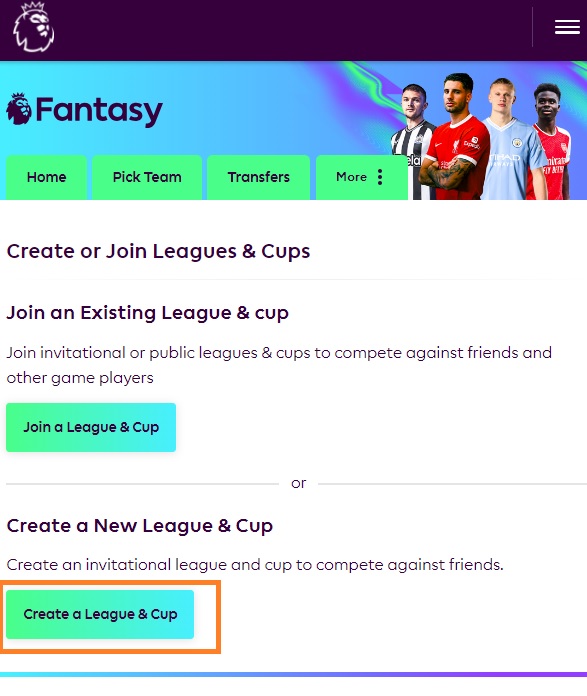
Task: Switch to the Pick Team tab
Action: [147, 177]
